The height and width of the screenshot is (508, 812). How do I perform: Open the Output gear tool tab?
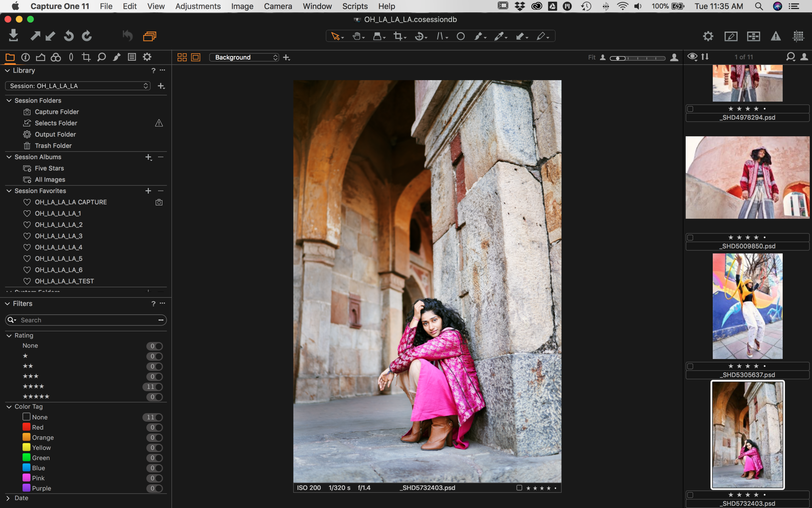coord(147,57)
